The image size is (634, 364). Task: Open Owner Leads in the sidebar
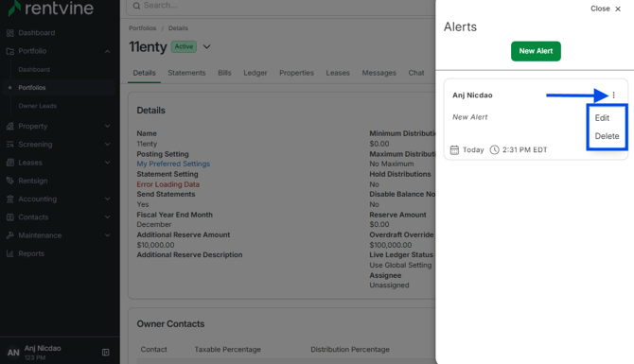37,106
